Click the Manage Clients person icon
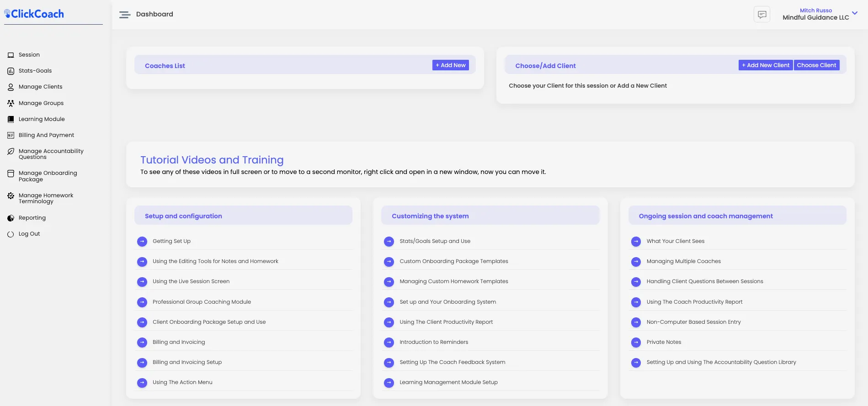The height and width of the screenshot is (406, 868). [x=11, y=87]
